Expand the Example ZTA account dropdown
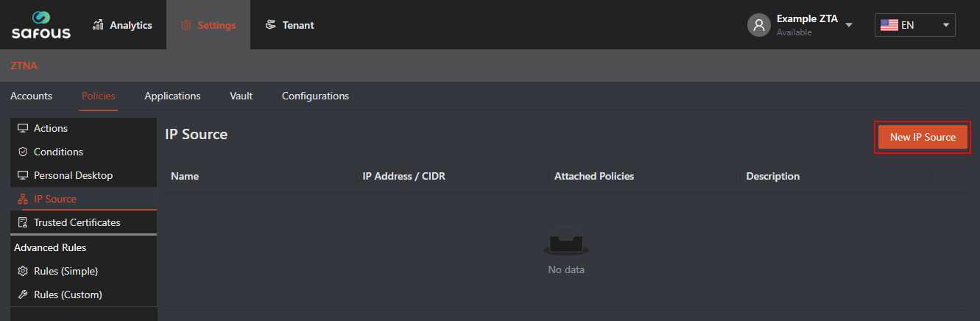 pyautogui.click(x=849, y=25)
